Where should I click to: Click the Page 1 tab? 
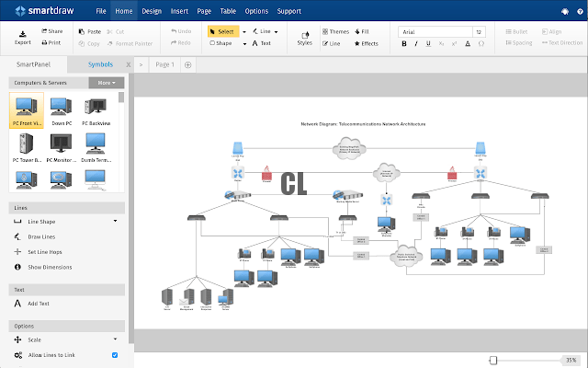(164, 64)
